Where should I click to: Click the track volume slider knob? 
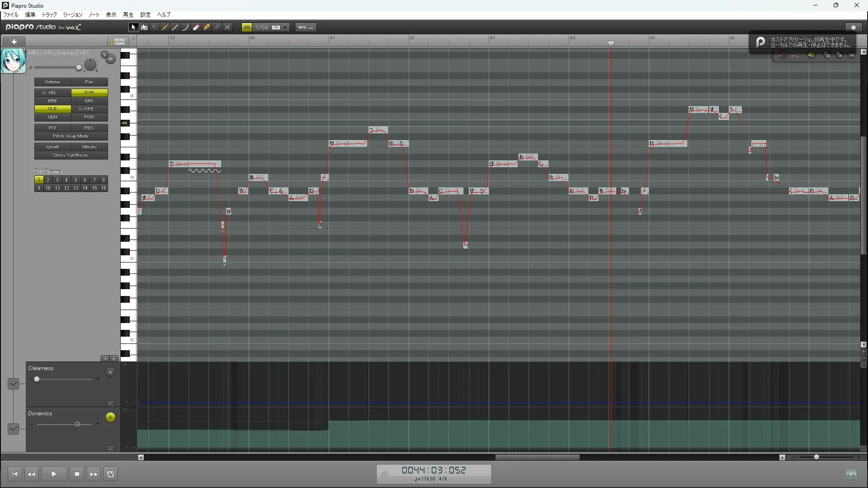coord(79,68)
